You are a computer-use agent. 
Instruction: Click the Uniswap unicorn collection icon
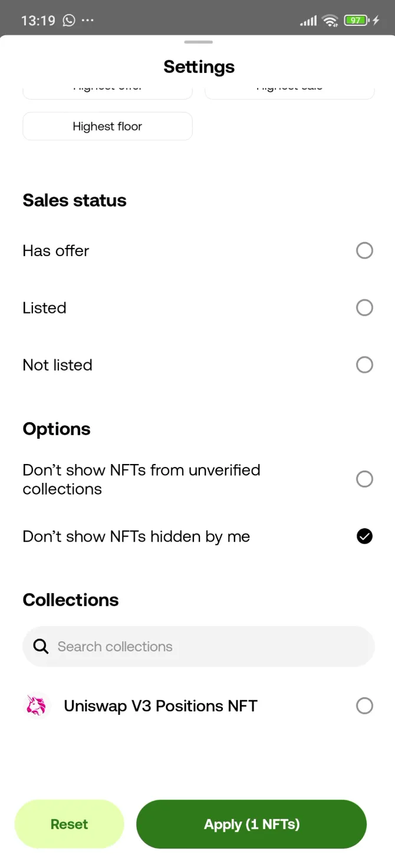(x=37, y=705)
